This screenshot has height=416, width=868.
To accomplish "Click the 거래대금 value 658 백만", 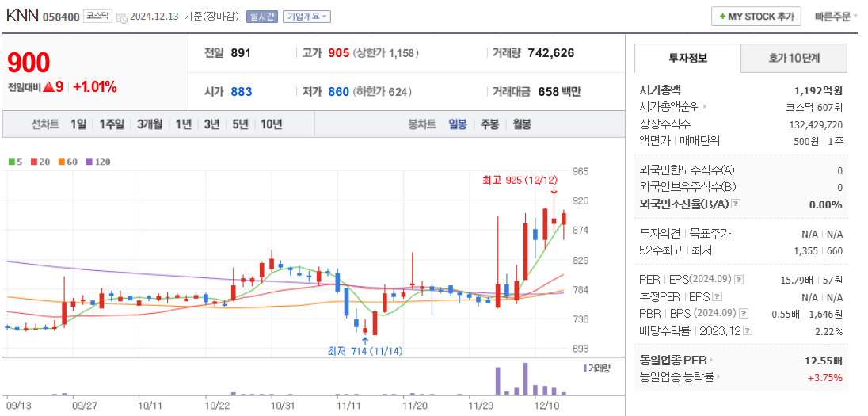I will click(x=560, y=91).
